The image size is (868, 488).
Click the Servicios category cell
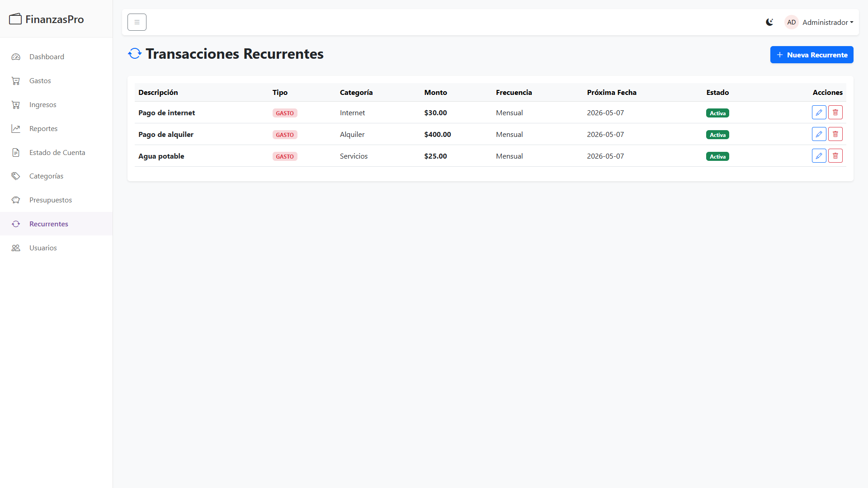tap(354, 156)
